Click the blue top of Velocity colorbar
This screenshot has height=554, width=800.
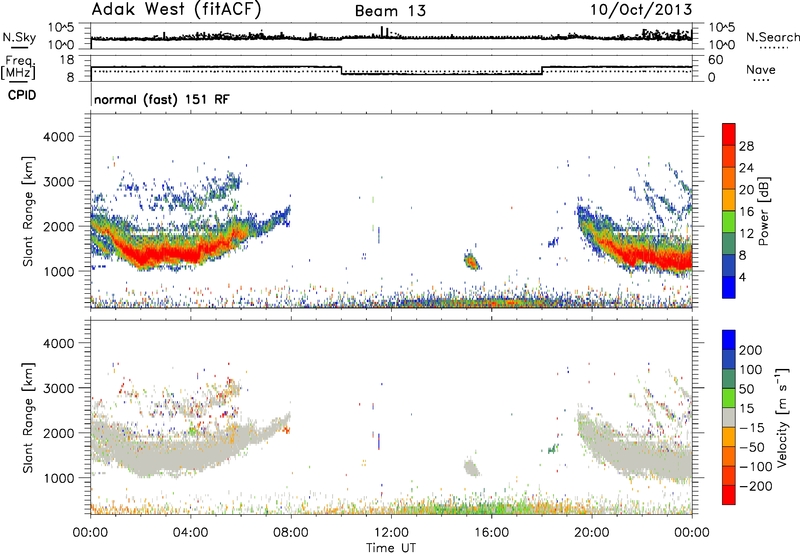(x=729, y=340)
